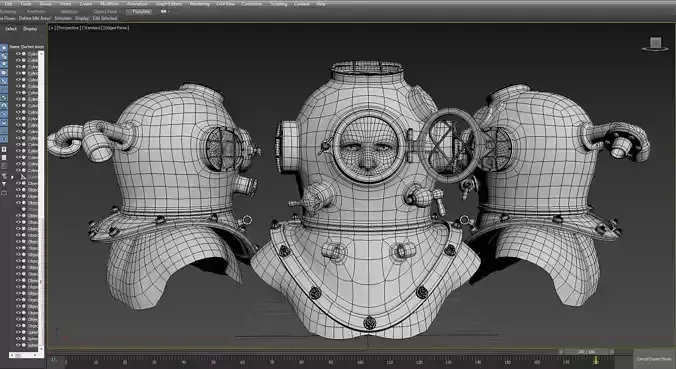Toggle the renderable bulb icon on topmost Cylinder row

24,54
